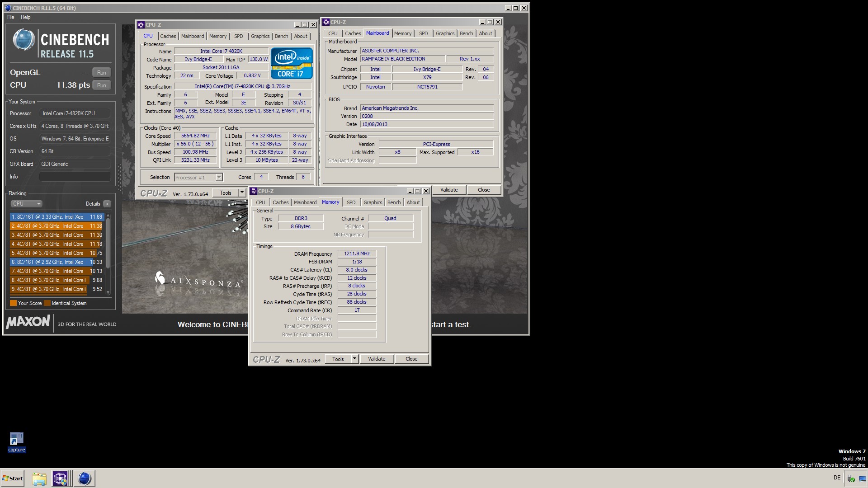The image size is (868, 488).
Task: Click Tools button in CPU window
Action: (226, 193)
